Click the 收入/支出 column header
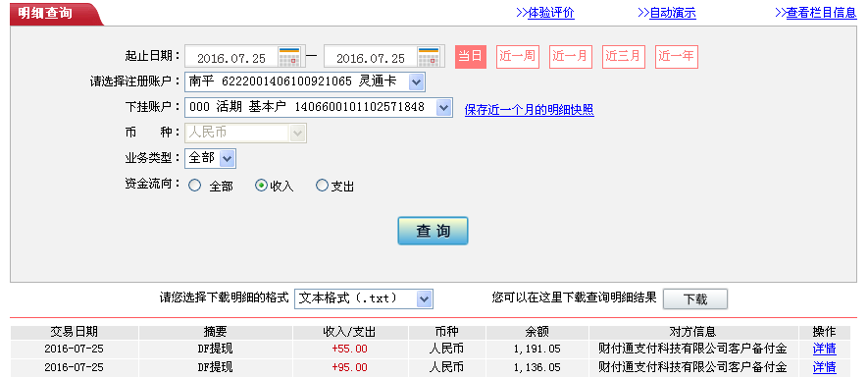 click(x=350, y=332)
